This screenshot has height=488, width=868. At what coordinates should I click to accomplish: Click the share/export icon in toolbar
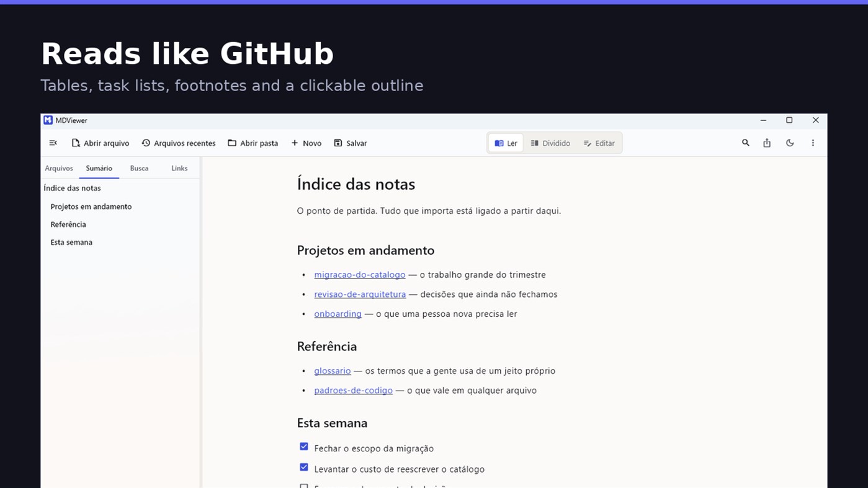pos(767,143)
